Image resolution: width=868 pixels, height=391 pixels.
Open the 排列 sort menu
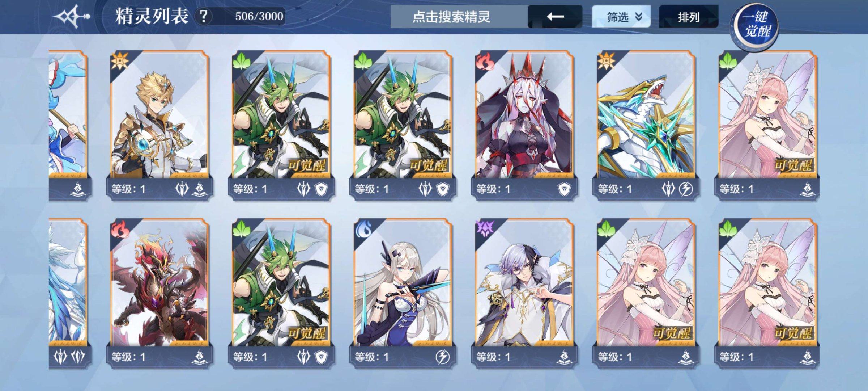(x=688, y=17)
